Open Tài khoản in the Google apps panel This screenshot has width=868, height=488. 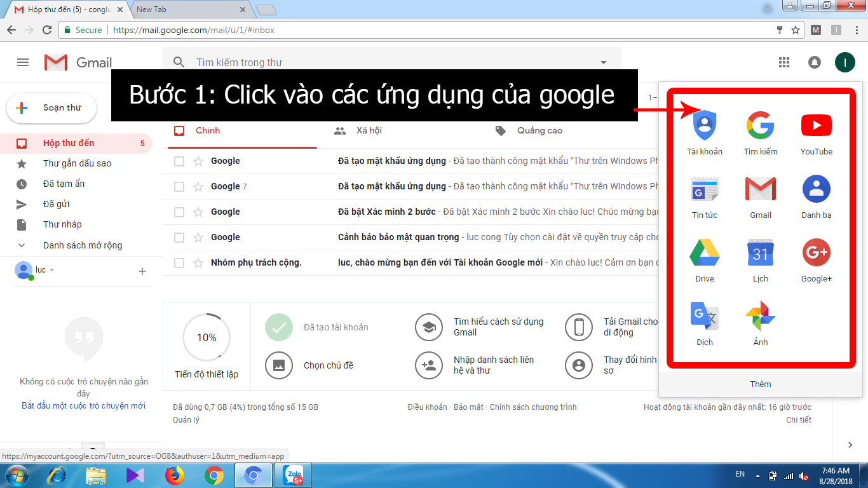(x=705, y=132)
